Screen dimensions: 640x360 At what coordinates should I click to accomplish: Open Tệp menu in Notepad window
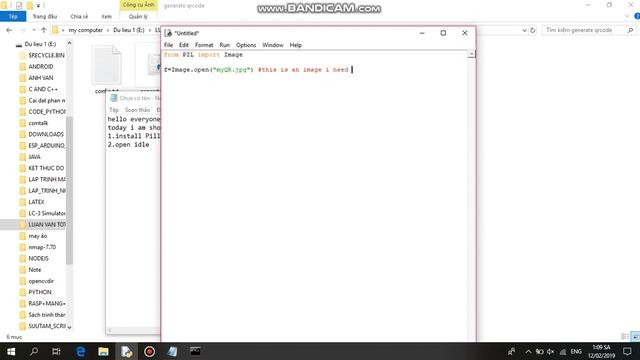point(114,110)
